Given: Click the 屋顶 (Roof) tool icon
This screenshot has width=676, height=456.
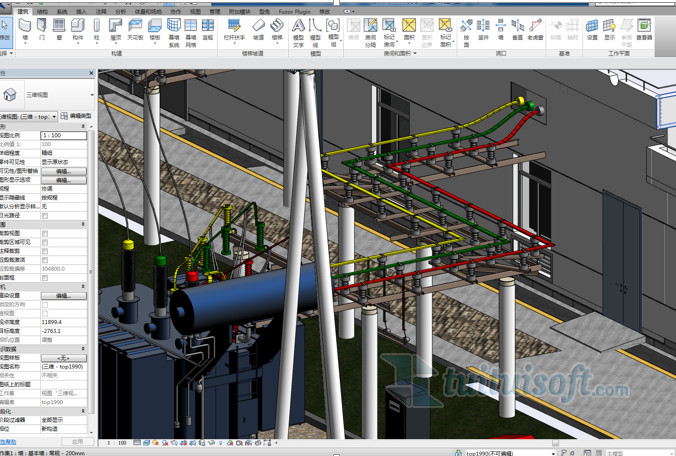Looking at the screenshot, I should click(x=116, y=27).
